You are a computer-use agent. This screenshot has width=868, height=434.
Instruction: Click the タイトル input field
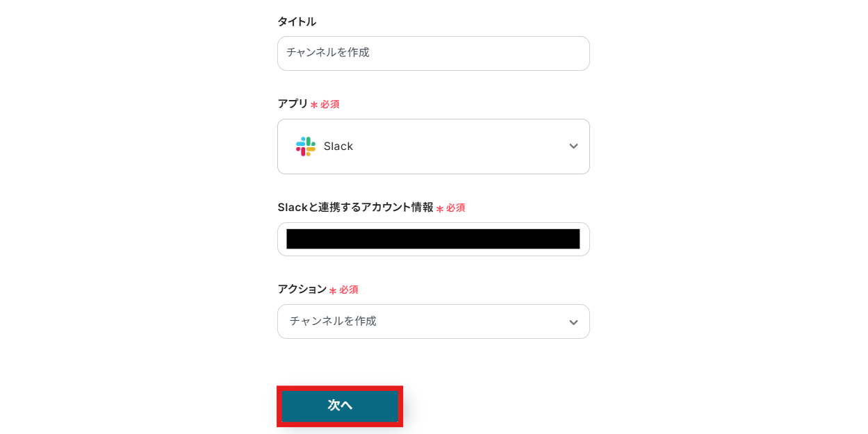pyautogui.click(x=433, y=53)
